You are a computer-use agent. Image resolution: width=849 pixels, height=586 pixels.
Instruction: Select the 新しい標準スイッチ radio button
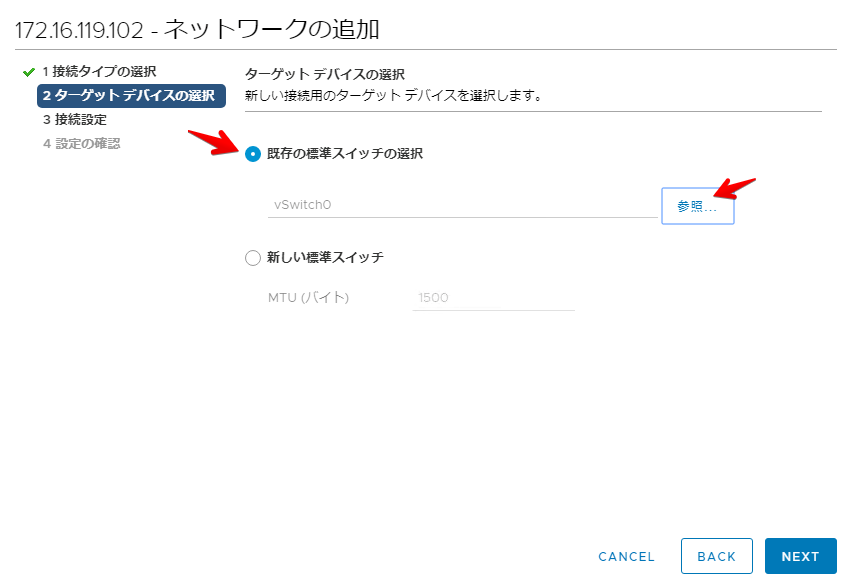tap(253, 257)
